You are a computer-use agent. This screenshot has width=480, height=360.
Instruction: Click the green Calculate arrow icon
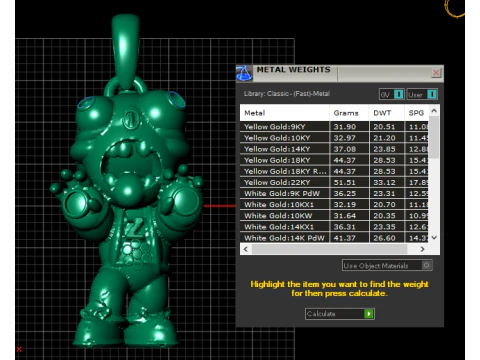pyautogui.click(x=369, y=314)
